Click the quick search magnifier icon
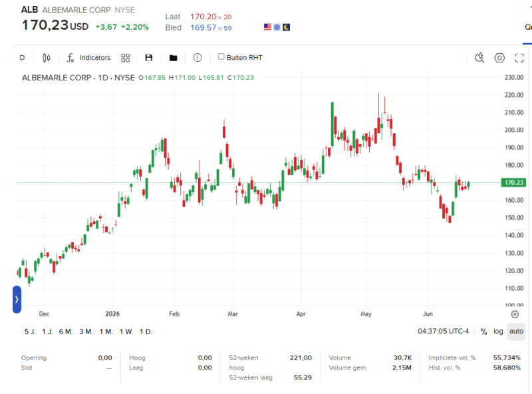The height and width of the screenshot is (394, 532). coord(479,58)
